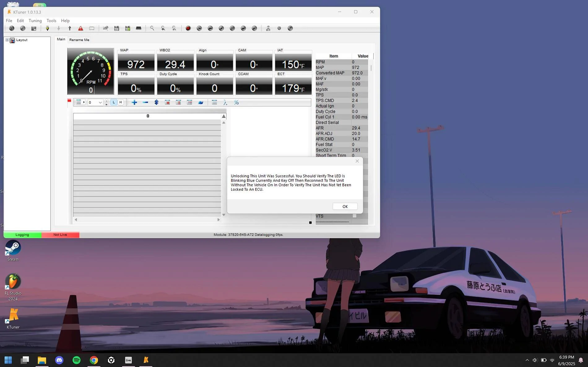Click the percent symbol toolbar icon
The height and width of the screenshot is (367, 588).
[x=236, y=102]
